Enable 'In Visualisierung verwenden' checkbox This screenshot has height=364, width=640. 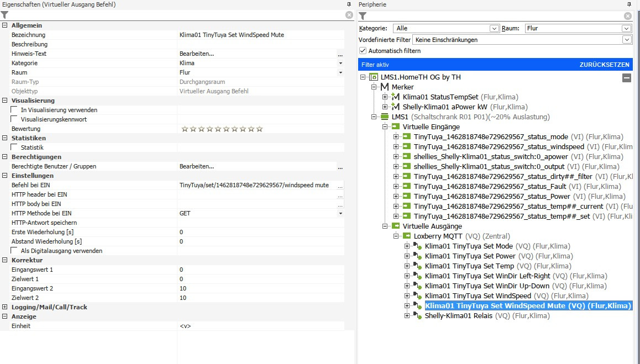(14, 110)
